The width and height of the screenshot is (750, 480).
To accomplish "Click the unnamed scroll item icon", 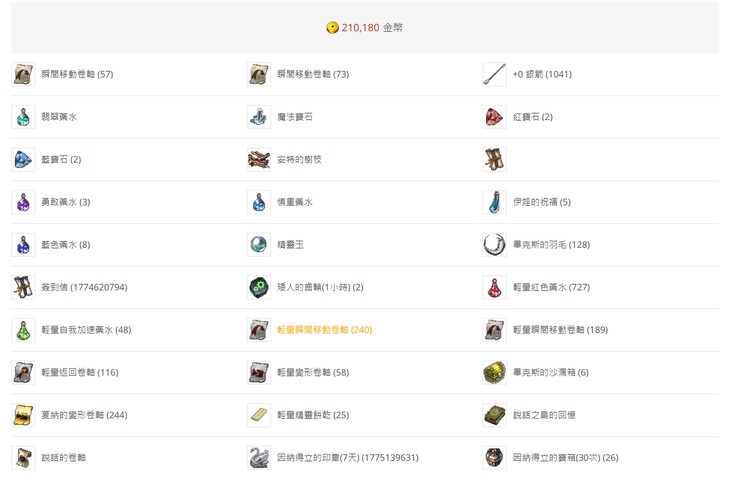I will coord(494,160).
